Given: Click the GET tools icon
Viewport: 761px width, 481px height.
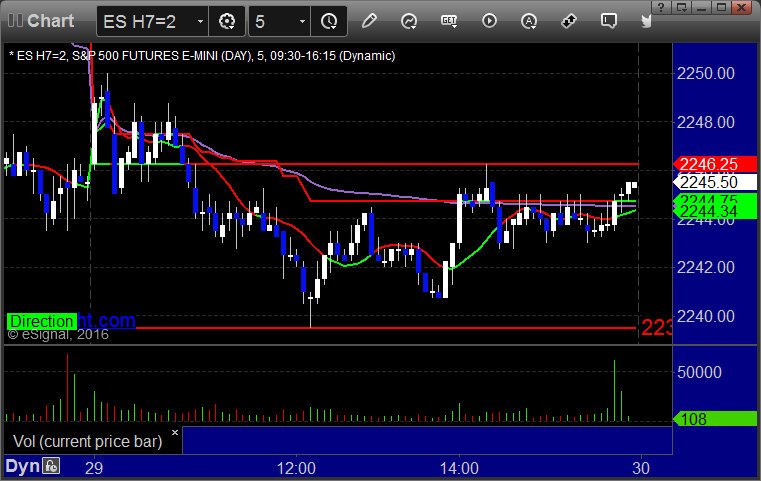Looking at the screenshot, I should tap(449, 21).
